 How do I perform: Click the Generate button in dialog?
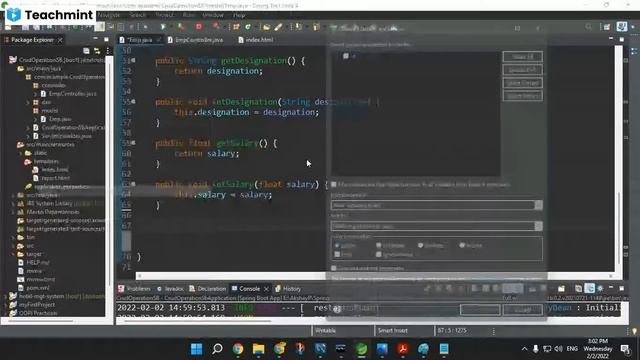coord(480,310)
